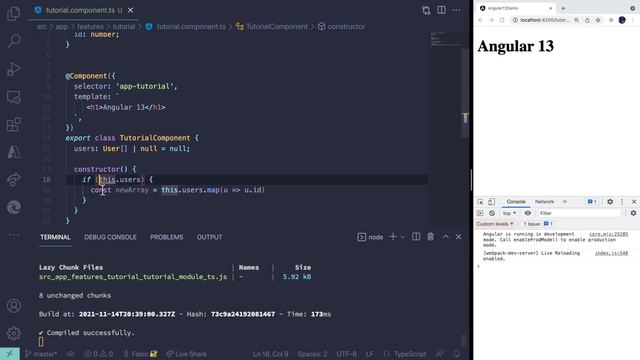Open the Edge browser tools icon in activity bar
This screenshot has width=640, height=360.
[14, 207]
